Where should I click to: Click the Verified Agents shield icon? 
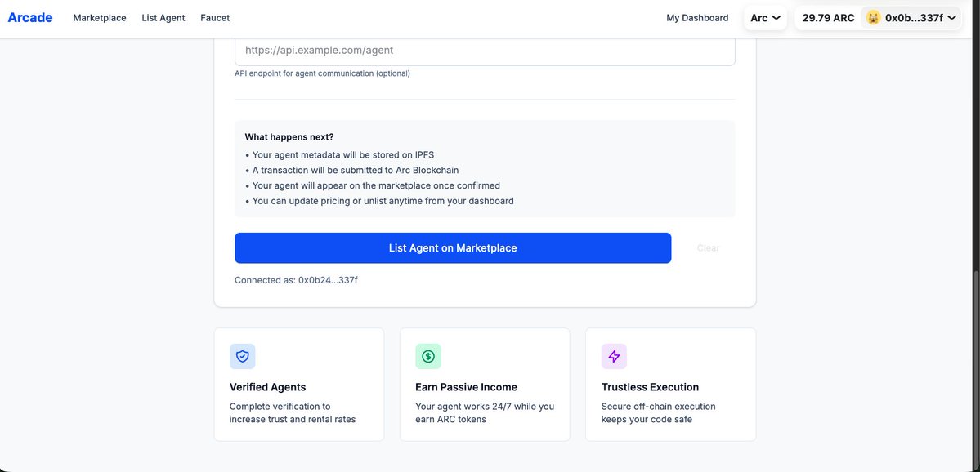click(x=243, y=357)
